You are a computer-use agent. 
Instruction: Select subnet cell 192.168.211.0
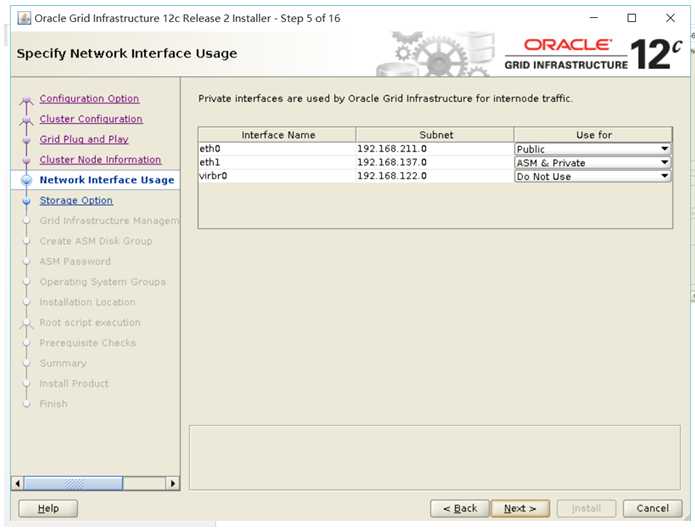(x=435, y=149)
